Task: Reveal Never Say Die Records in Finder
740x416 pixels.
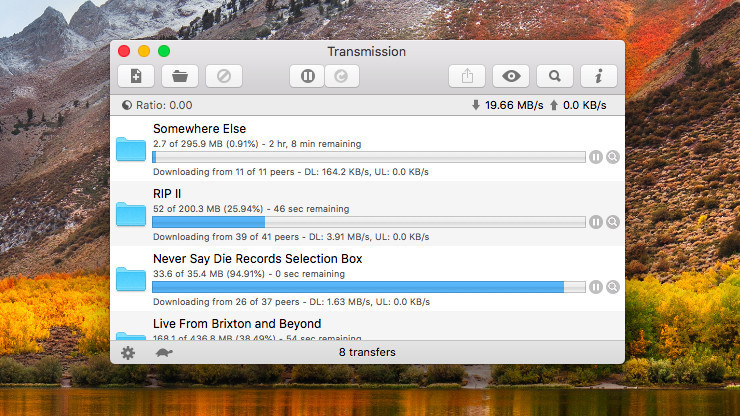Action: click(x=613, y=287)
